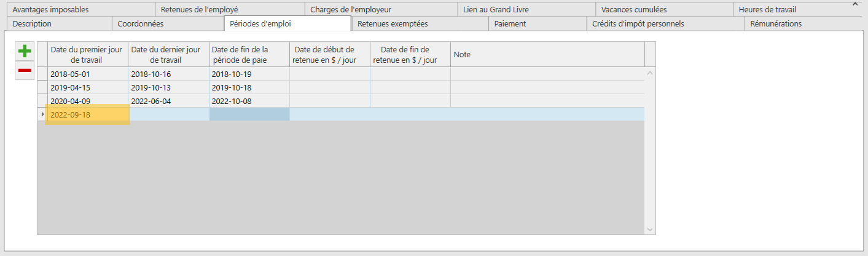Select row indicator arrow of 2022-09-18 row
The image size is (868, 256).
[x=42, y=114]
